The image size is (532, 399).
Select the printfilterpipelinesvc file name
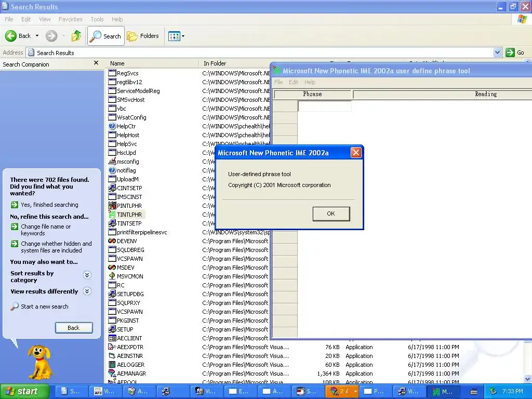(142, 232)
